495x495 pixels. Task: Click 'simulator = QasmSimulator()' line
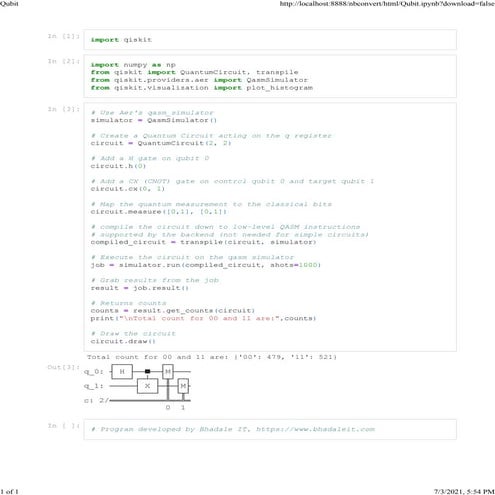(x=153, y=120)
